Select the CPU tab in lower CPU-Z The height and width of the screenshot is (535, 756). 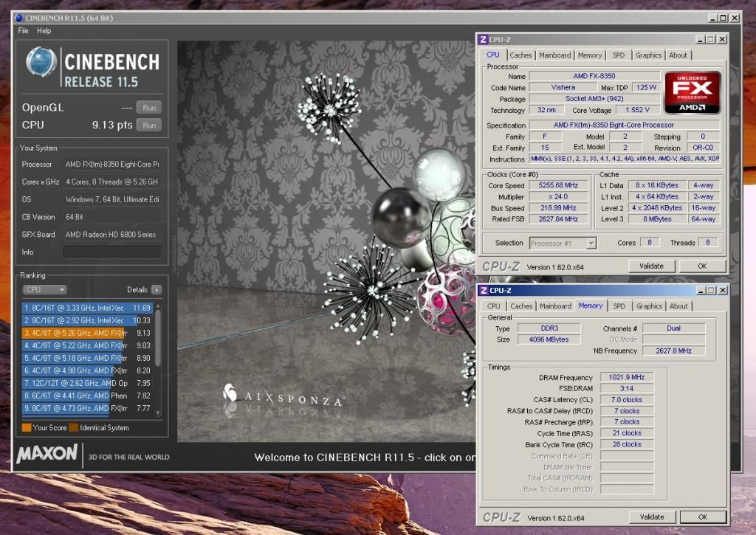point(493,306)
